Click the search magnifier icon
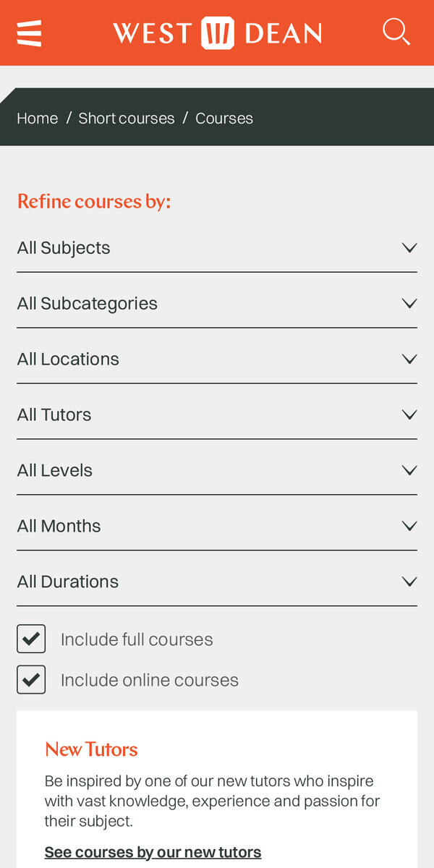Viewport: 434px width, 868px height. pos(396,32)
